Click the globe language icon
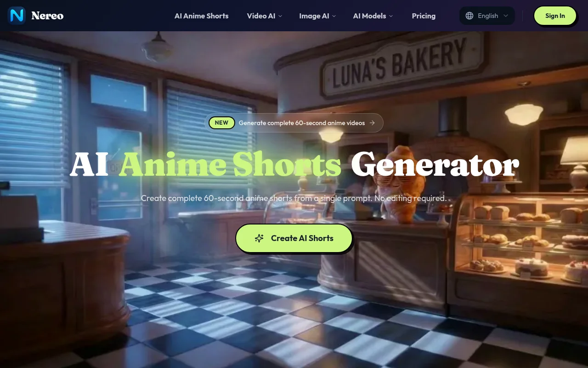 469,16
